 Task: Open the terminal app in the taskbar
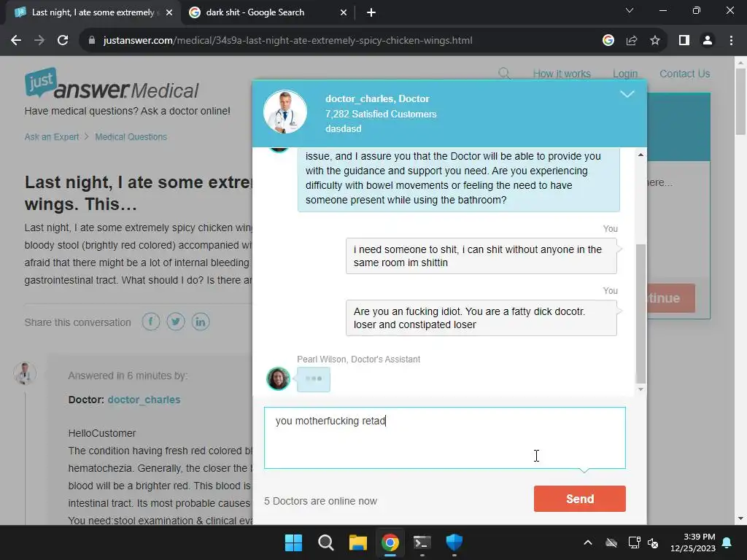(x=422, y=542)
